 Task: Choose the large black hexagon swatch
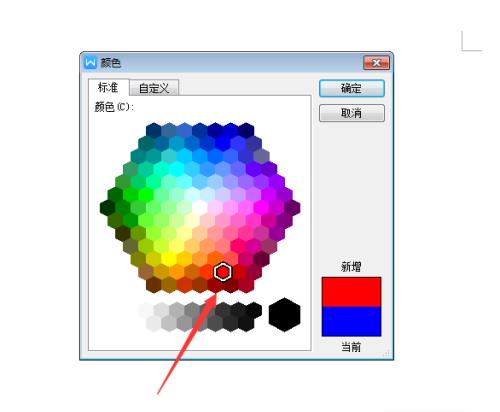(284, 315)
